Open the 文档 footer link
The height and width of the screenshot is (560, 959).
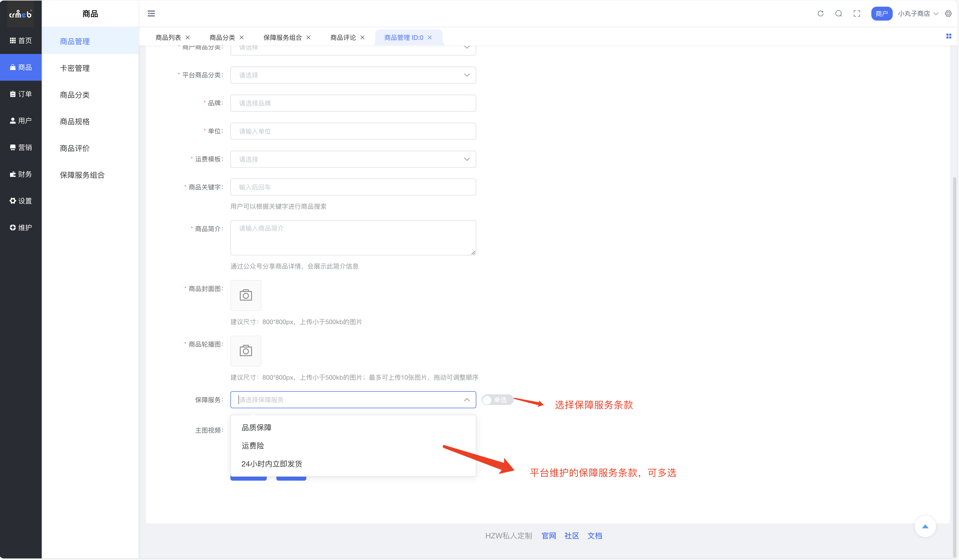[594, 536]
